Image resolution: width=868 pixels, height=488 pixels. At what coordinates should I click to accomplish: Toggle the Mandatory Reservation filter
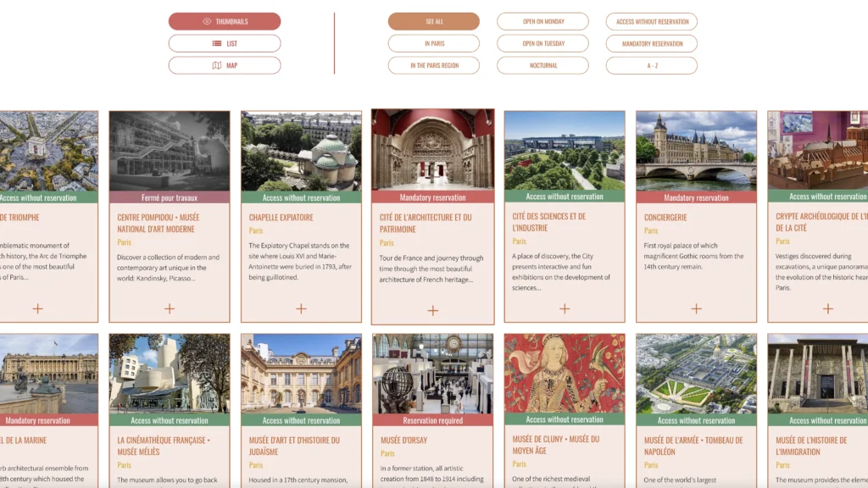tap(651, 43)
